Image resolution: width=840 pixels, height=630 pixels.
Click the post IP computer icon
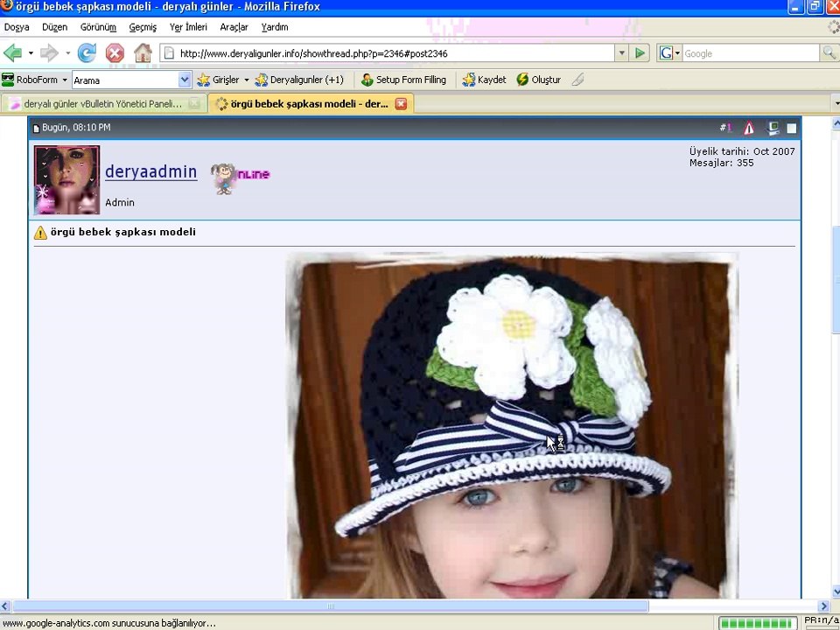tap(773, 128)
